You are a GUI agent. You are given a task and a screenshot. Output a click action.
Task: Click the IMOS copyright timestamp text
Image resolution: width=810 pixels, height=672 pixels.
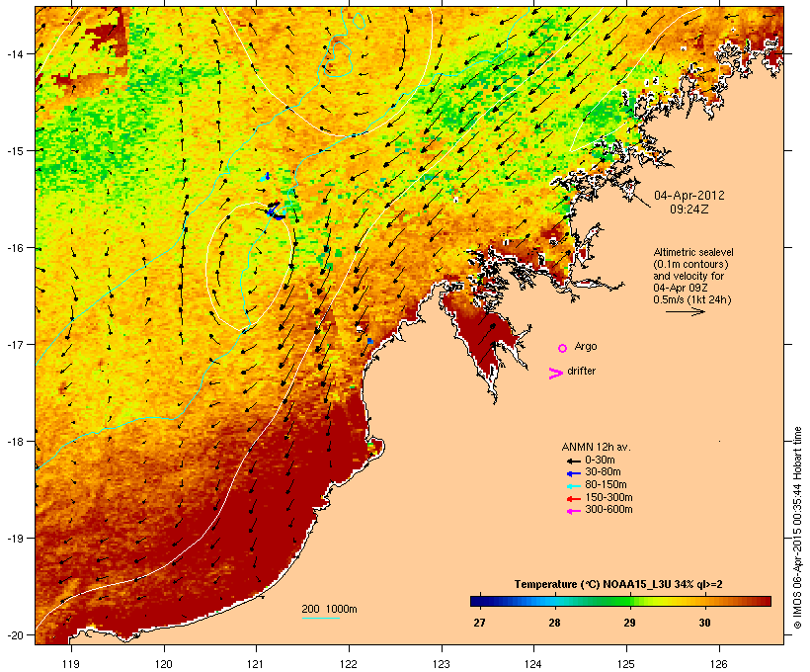[797, 528]
